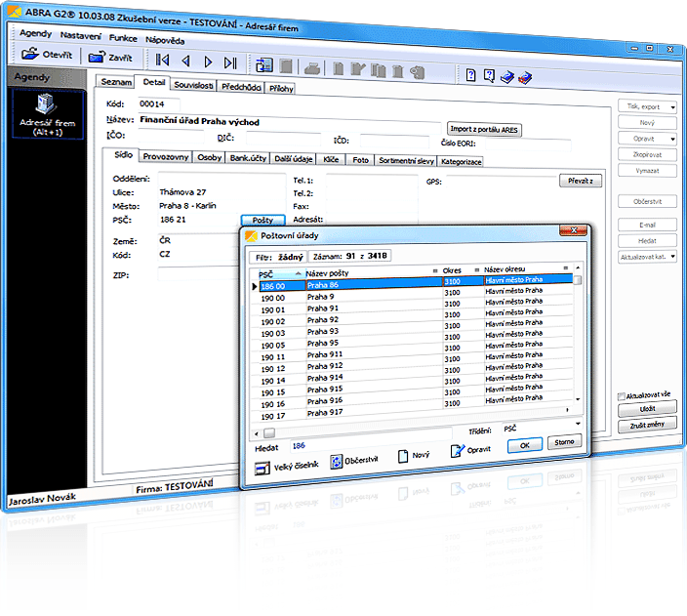Jump to the last record arrow
This screenshot has height=616, width=687.
(x=230, y=62)
